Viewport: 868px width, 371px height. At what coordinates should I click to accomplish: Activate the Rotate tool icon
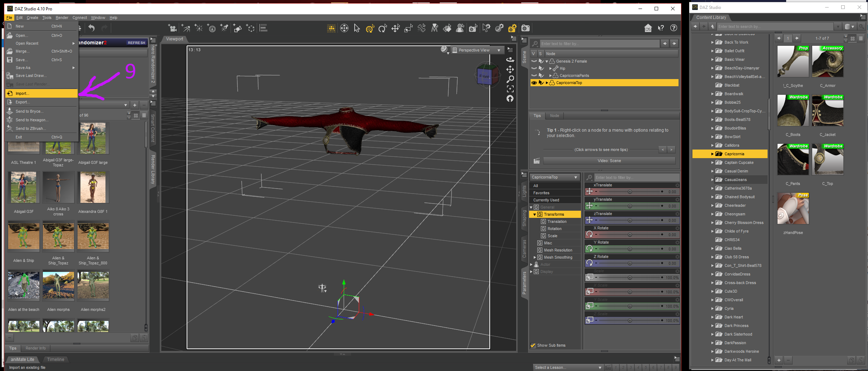[x=383, y=28]
